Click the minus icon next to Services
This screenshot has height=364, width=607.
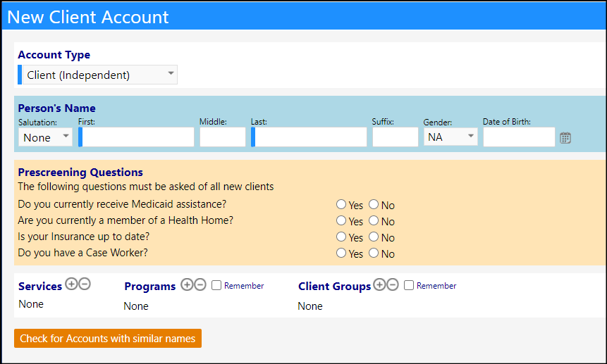click(x=85, y=284)
